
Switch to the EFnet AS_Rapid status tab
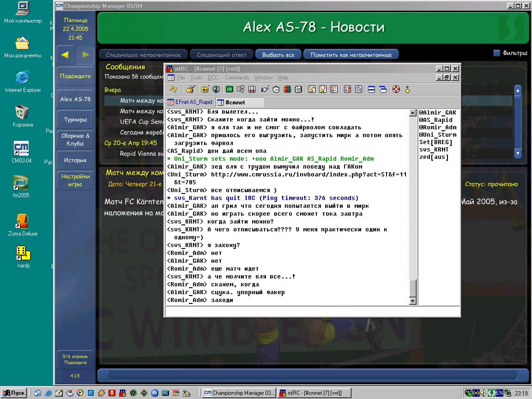click(x=190, y=102)
